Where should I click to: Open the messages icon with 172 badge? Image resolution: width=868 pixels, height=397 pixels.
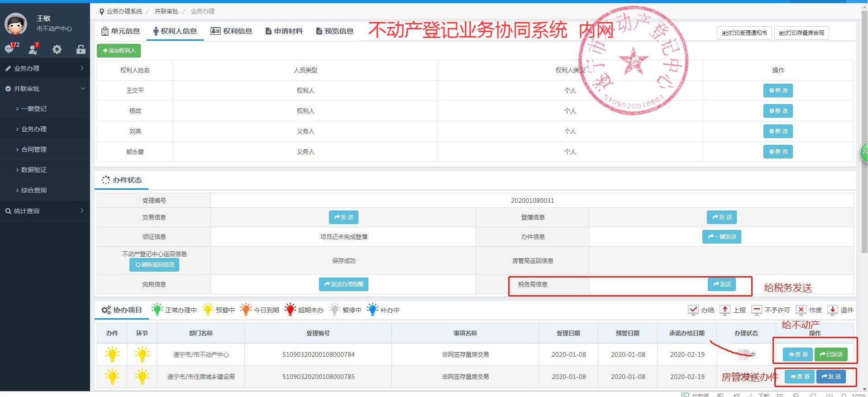pyautogui.click(x=10, y=49)
